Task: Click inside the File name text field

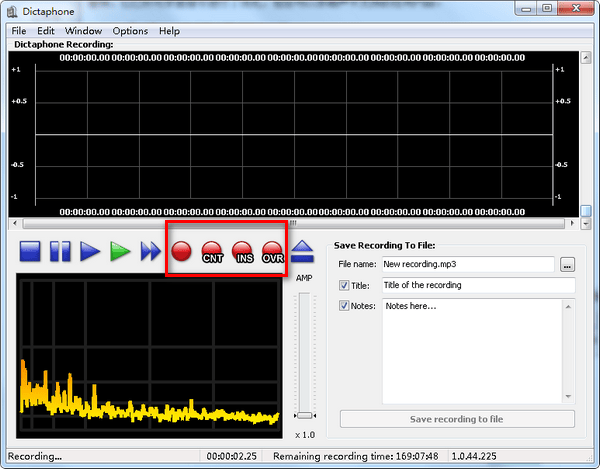Action: coord(466,265)
